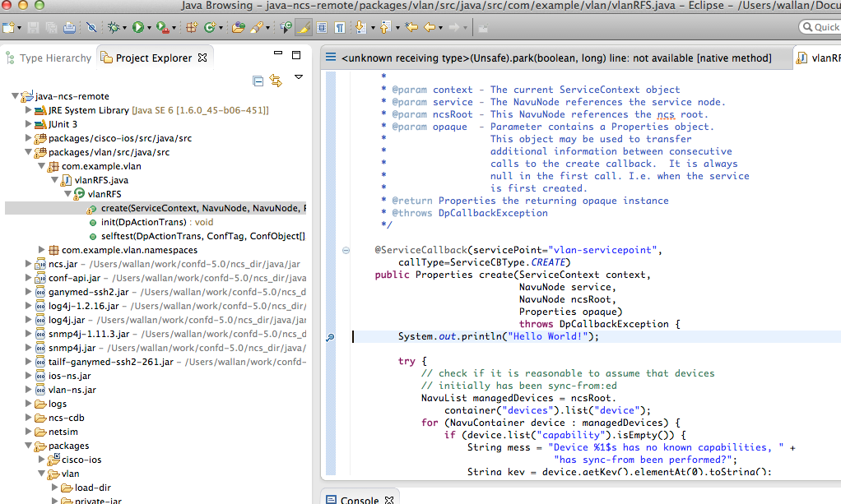Screen dimensions: 841x504
Task: Collapse the java-ncs-remote project node
Action: (16, 97)
